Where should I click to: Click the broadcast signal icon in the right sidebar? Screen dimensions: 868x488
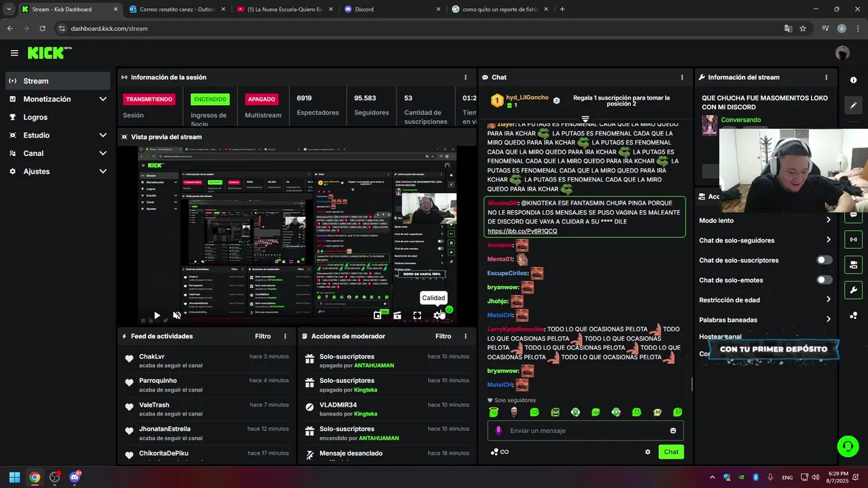coord(853,239)
